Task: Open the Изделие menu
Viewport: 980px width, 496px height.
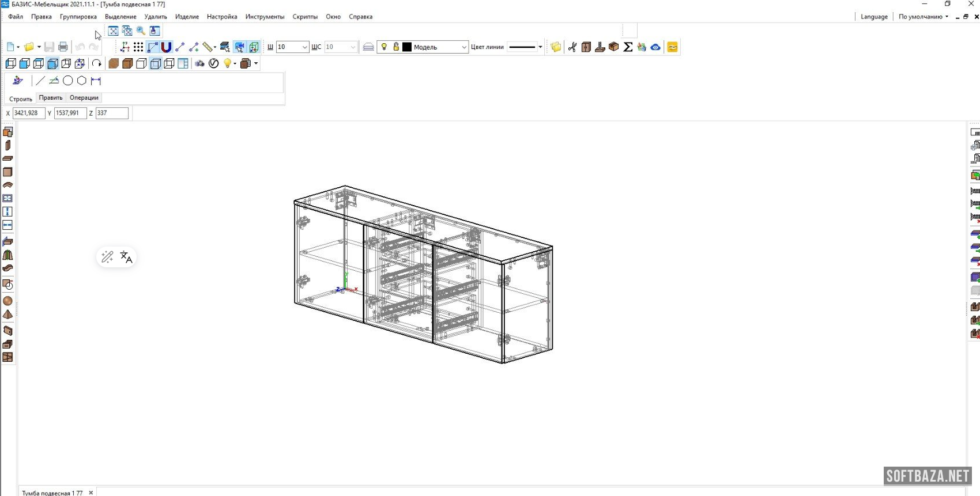Action: point(187,17)
